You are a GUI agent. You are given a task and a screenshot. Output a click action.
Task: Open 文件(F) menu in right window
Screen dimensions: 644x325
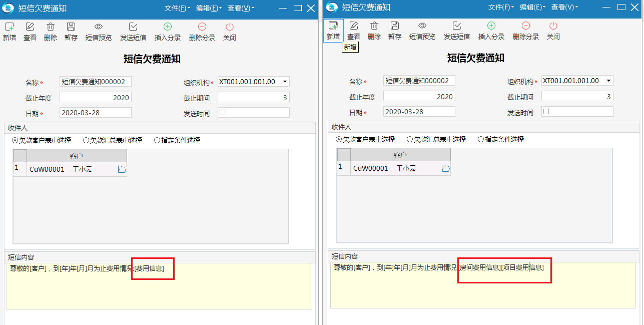click(501, 7)
